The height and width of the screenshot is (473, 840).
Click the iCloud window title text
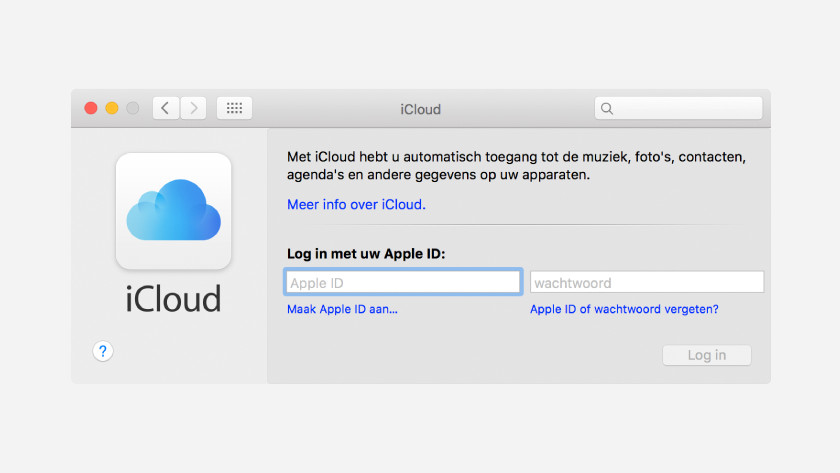click(x=421, y=109)
